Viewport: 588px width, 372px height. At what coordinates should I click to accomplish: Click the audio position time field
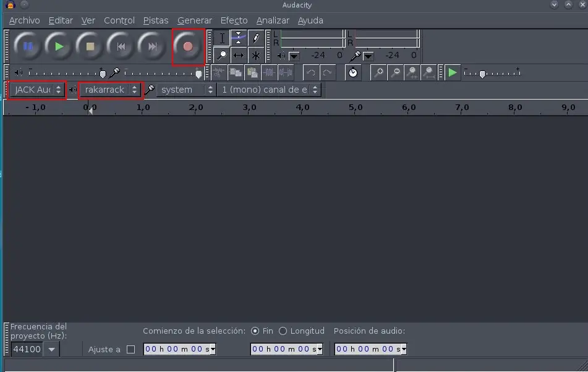point(368,349)
